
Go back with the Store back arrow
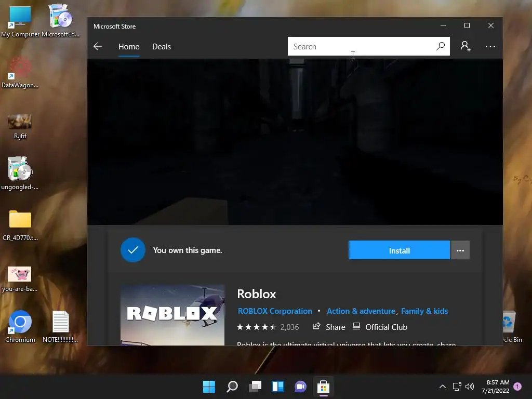coord(98,46)
